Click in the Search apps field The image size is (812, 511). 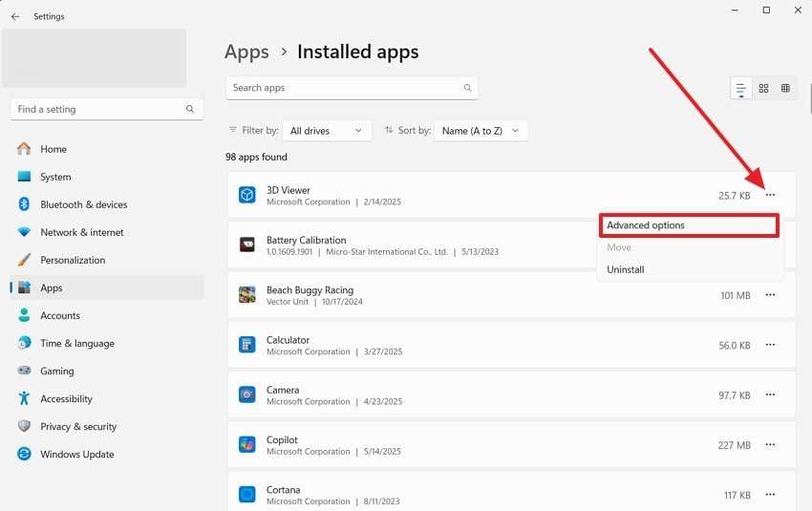[352, 88]
